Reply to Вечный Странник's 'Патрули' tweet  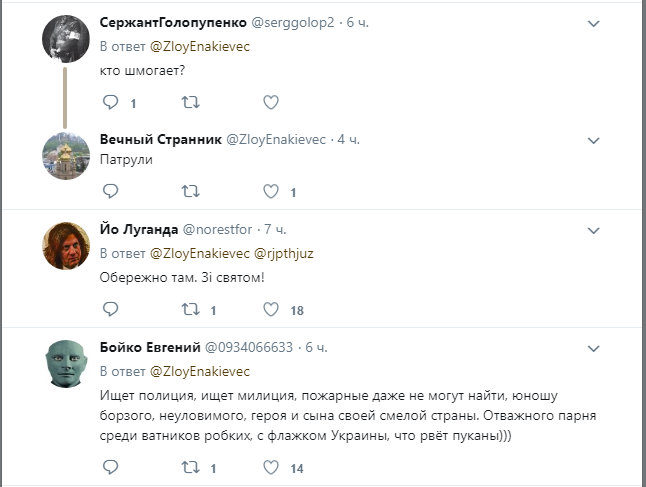tap(110, 191)
